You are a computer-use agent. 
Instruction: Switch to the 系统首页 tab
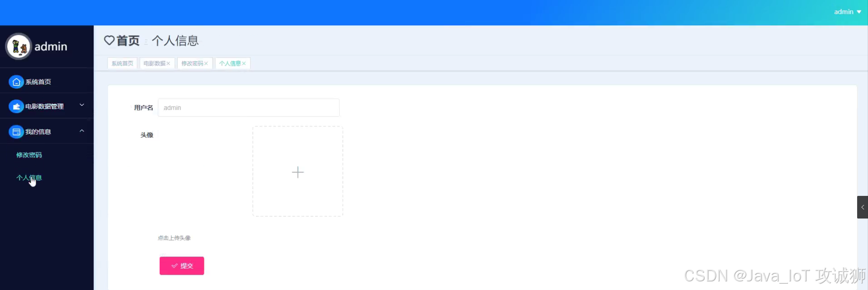123,63
